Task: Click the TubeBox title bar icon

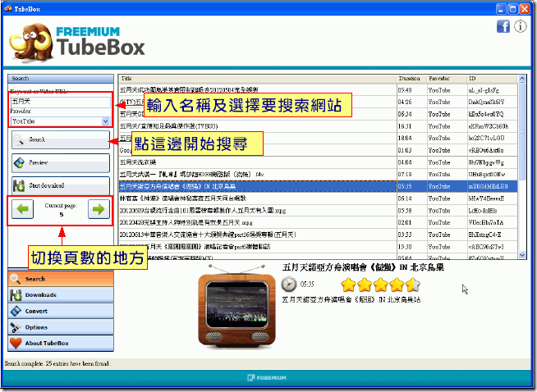Action: pos(8,8)
